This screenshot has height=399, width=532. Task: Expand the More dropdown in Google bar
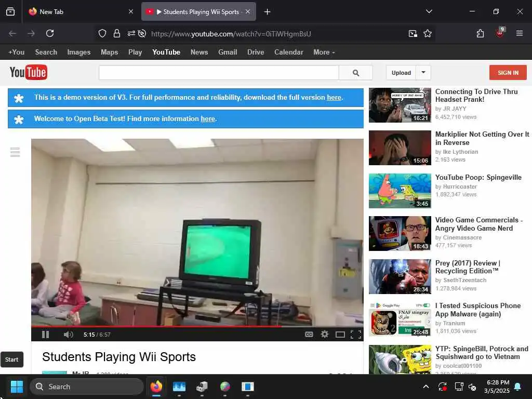(324, 52)
